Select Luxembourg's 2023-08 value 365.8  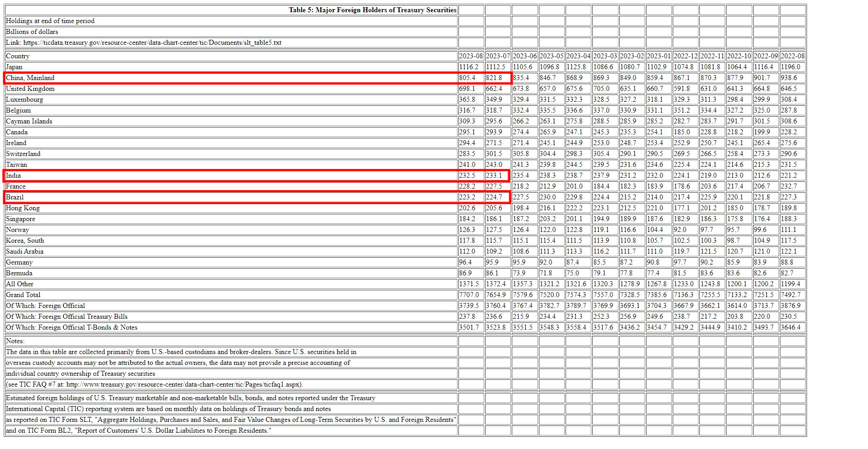click(x=471, y=99)
